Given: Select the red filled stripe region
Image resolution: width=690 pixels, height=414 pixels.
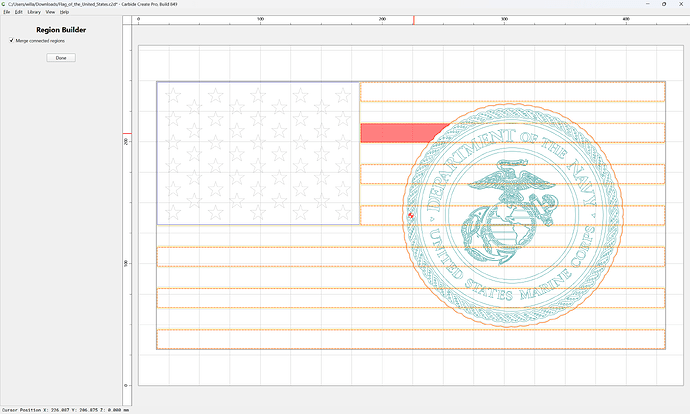Looking at the screenshot, I should [398, 133].
